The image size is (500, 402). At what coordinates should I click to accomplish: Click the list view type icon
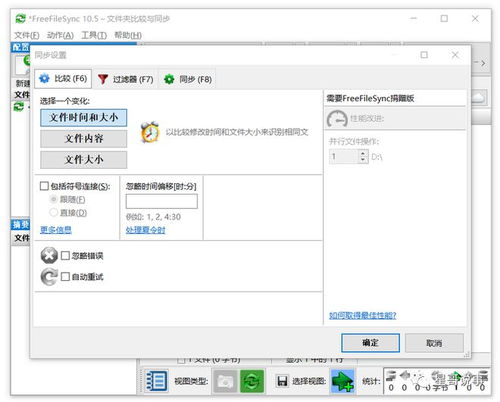(x=156, y=381)
